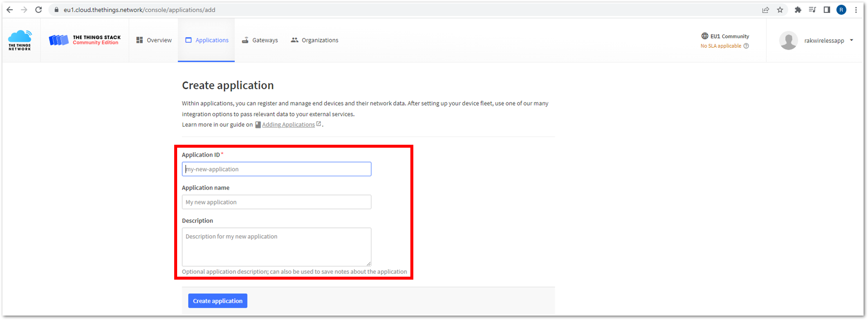Image resolution: width=868 pixels, height=320 pixels.
Task: Click the external link icon after Adding Applications
Action: coord(318,124)
